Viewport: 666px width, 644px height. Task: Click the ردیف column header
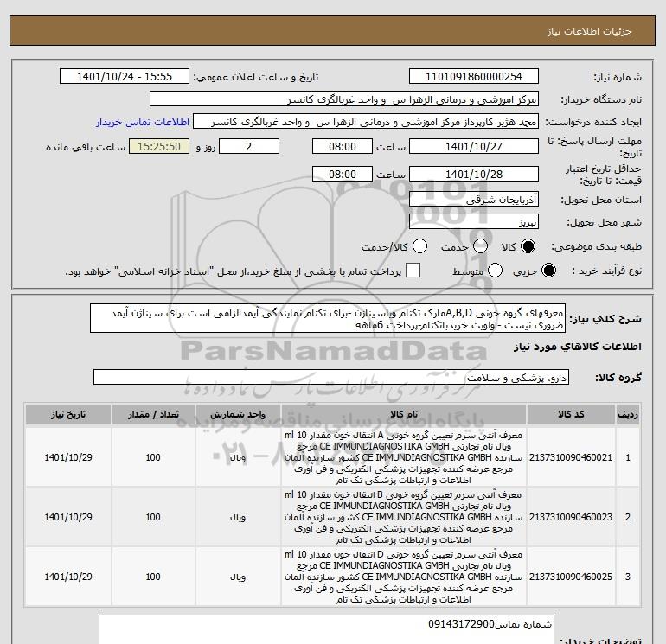(628, 414)
